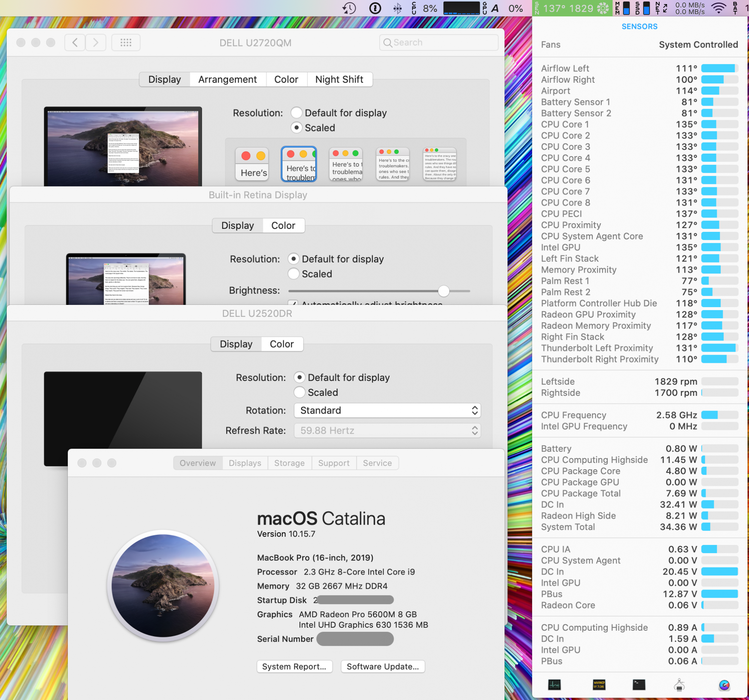Select Scaled resolution for DELL U2520DR
749x700 pixels.
pyautogui.click(x=299, y=392)
